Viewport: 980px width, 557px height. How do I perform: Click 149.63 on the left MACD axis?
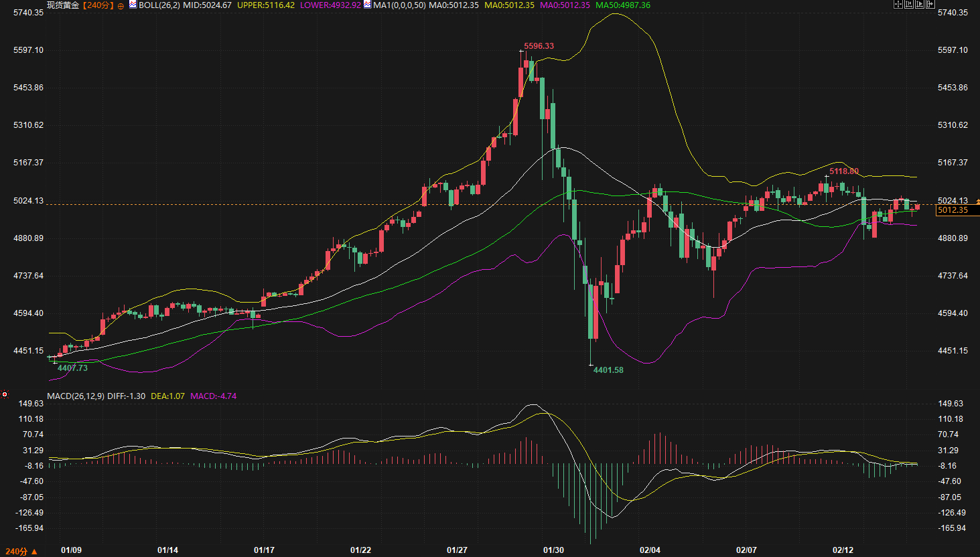click(31, 404)
